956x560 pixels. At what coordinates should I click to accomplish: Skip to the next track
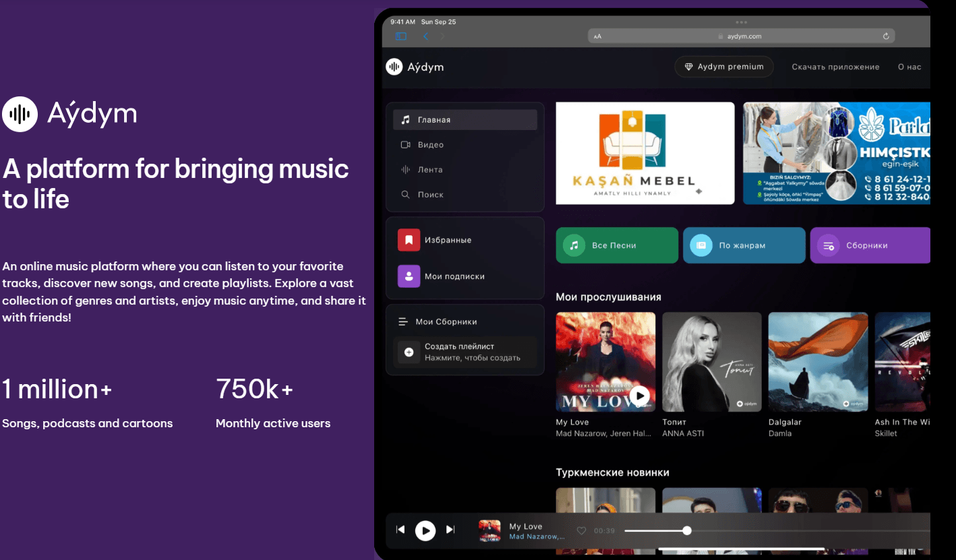(450, 530)
